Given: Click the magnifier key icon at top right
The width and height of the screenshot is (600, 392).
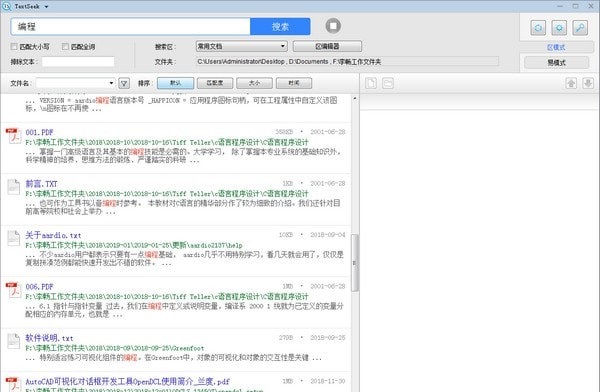Looking at the screenshot, I should (x=580, y=28).
